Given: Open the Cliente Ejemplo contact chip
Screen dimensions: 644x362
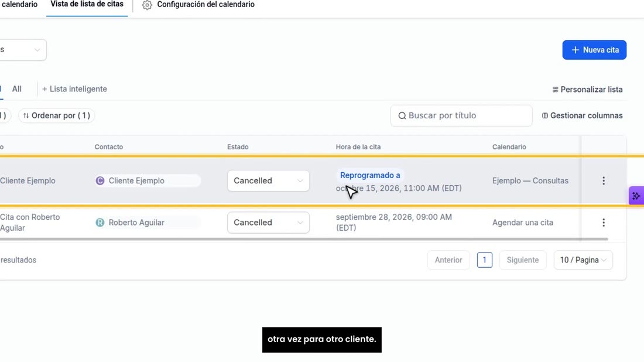Looking at the screenshot, I should [148, 181].
